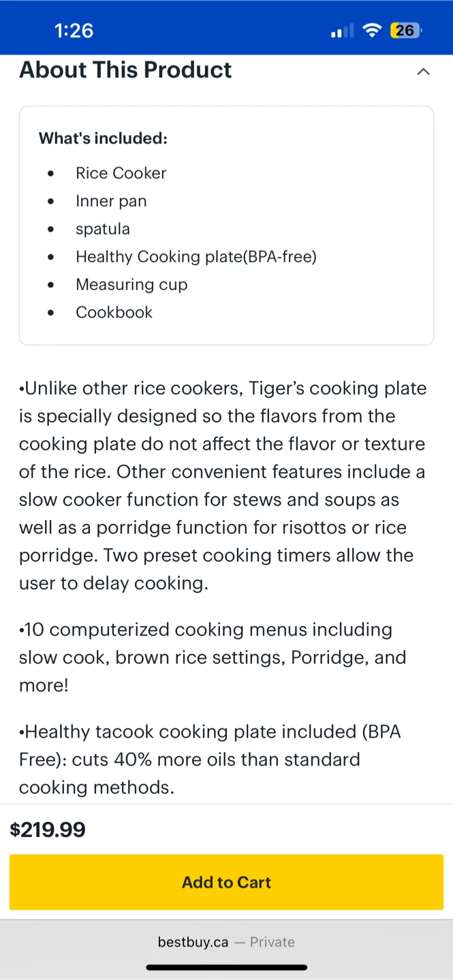Tap the 10 computerized cooking menus paragraph
Viewport: 453px width, 980px height.
click(x=213, y=657)
